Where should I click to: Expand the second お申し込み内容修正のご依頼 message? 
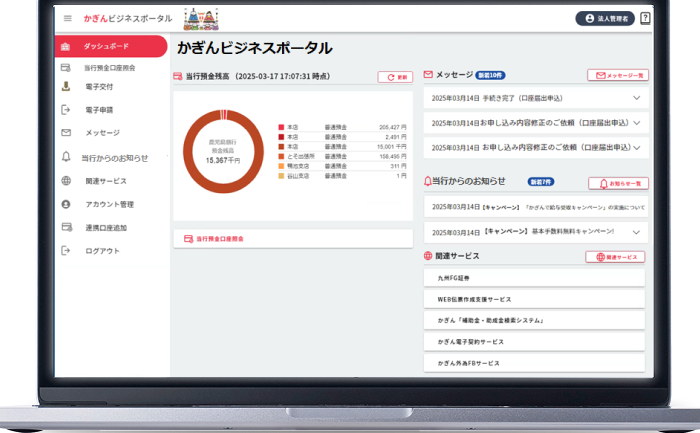coord(637,147)
